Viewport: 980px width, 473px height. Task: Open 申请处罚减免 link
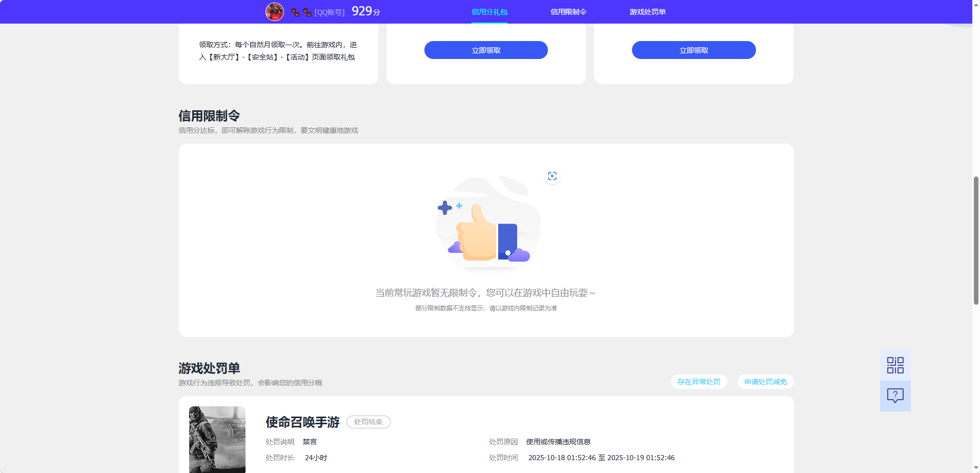click(765, 382)
